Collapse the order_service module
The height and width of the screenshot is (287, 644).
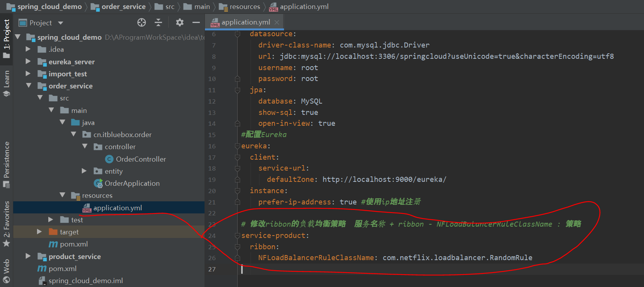(28, 86)
